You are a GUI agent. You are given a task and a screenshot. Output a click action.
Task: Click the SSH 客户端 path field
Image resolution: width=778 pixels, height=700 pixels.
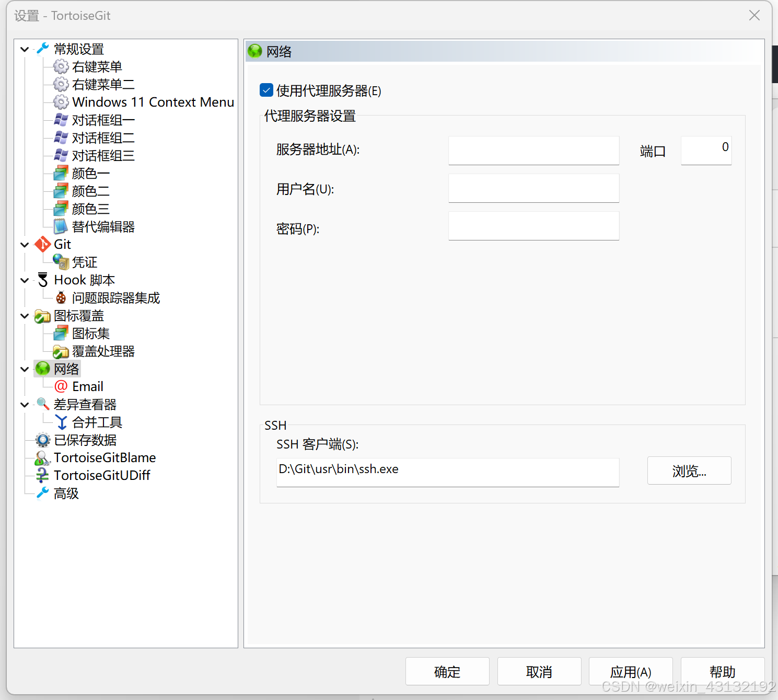tap(448, 473)
